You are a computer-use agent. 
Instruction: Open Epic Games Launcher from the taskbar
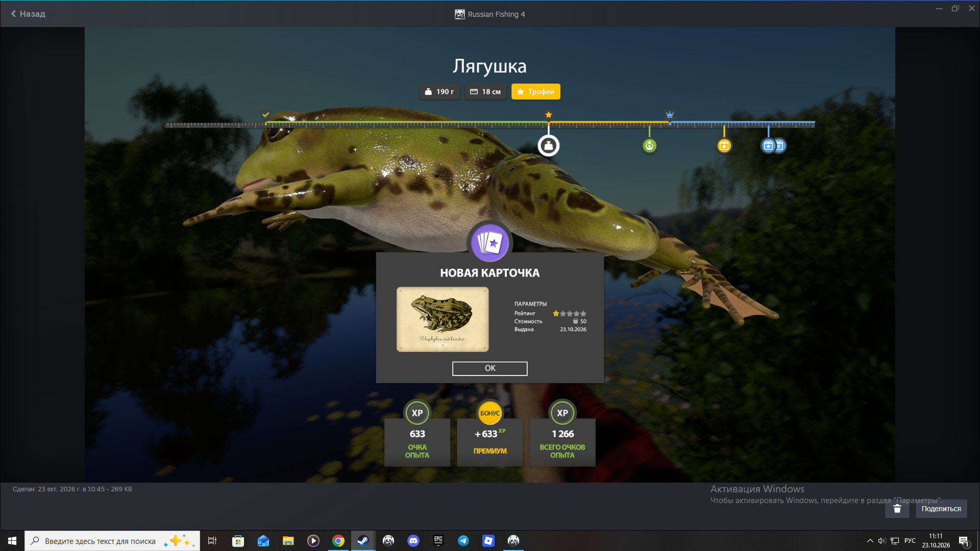438,541
